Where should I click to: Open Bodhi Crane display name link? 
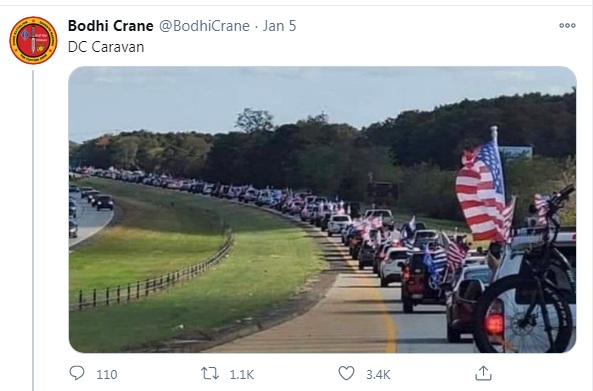pyautogui.click(x=110, y=26)
